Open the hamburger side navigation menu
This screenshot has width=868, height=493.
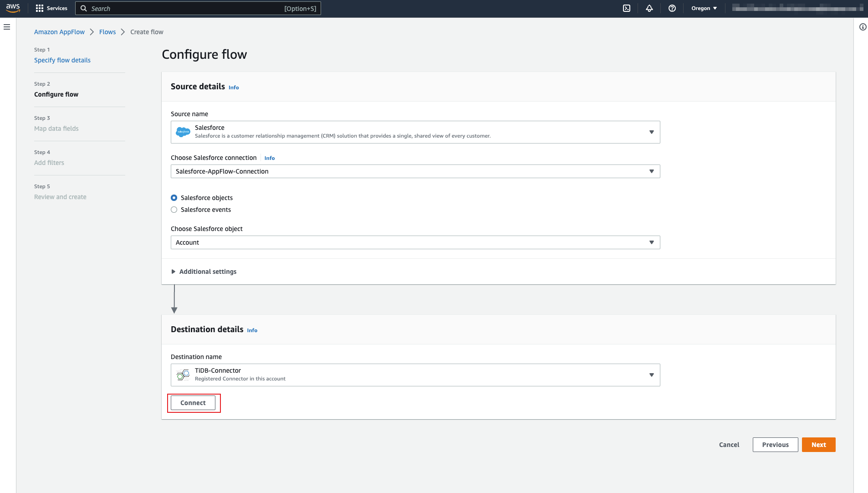tap(7, 27)
